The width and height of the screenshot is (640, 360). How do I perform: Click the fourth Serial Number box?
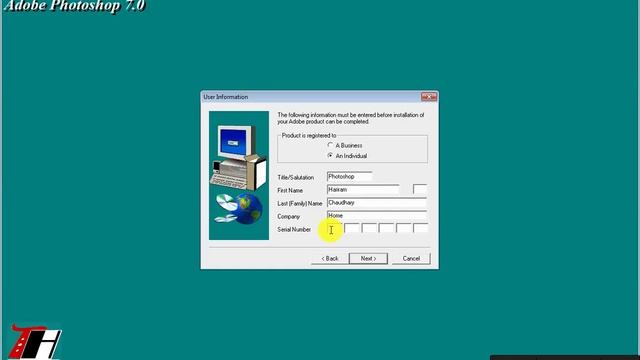coord(386,229)
